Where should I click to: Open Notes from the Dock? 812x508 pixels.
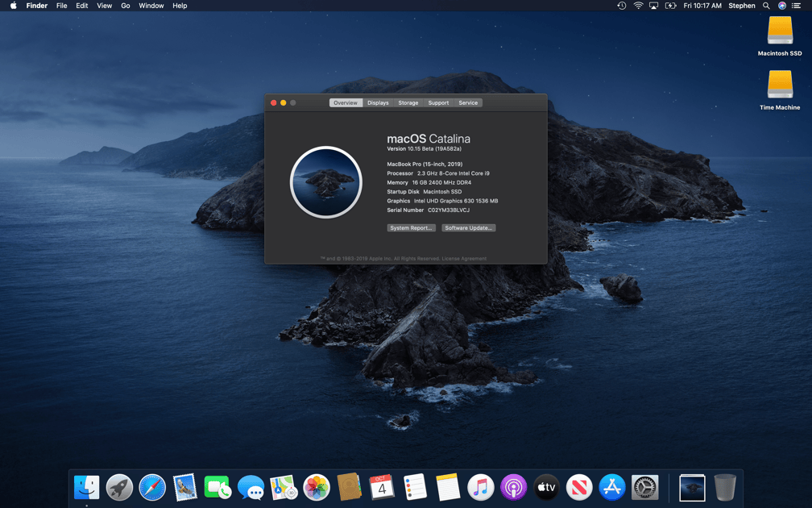[x=448, y=487]
